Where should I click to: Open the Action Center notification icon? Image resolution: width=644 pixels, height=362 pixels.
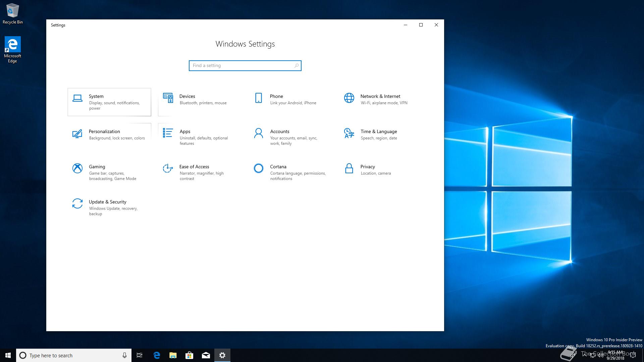(x=633, y=355)
